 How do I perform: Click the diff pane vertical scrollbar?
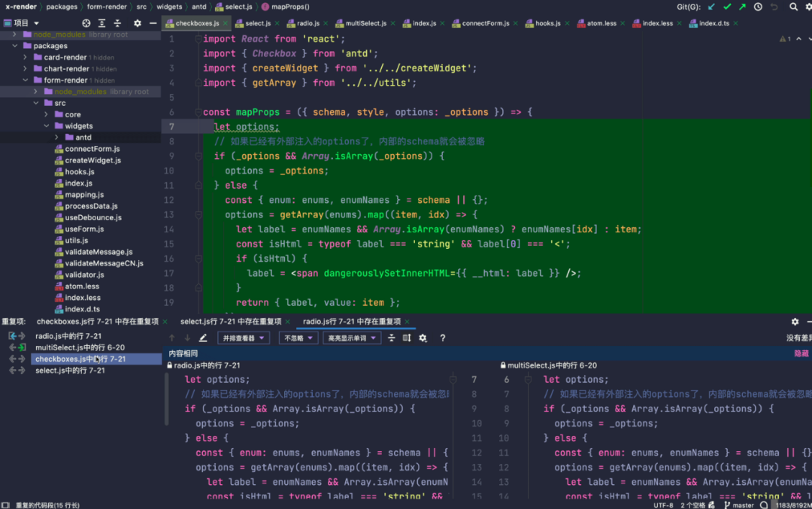(x=167, y=398)
